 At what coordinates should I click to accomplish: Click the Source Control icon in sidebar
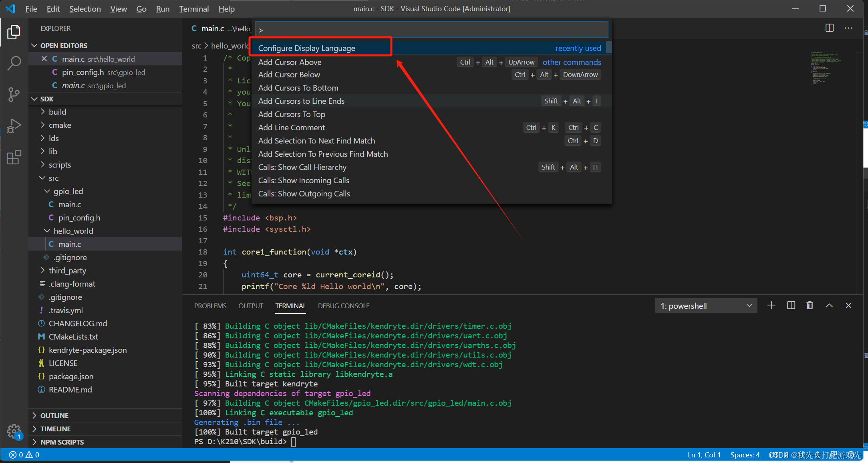click(13, 94)
